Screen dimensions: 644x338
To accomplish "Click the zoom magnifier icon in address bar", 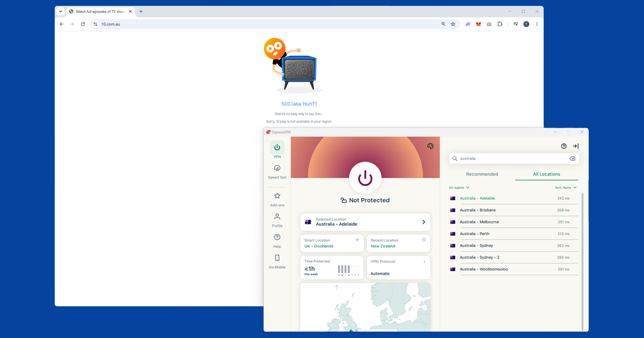I will tap(443, 24).
